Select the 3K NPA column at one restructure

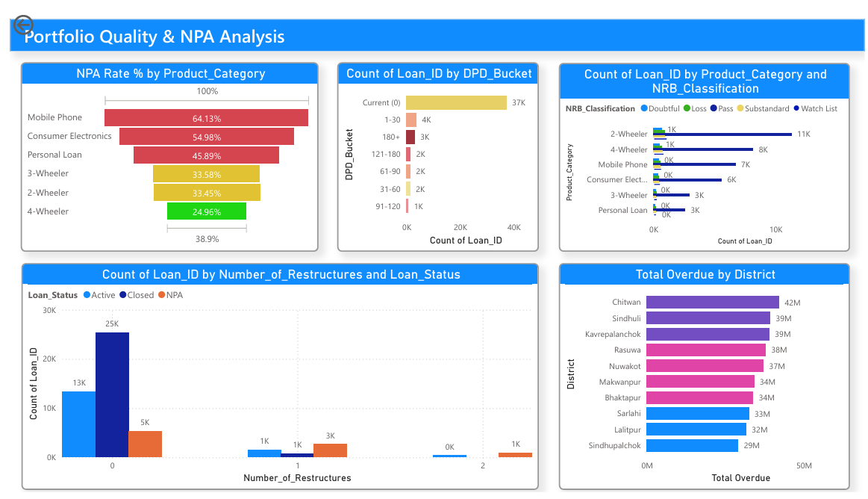(330, 450)
